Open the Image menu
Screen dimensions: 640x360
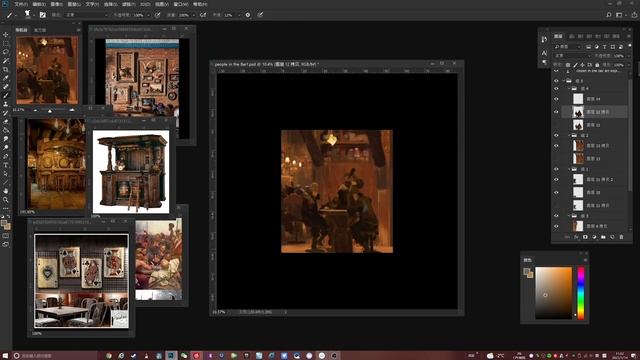[57, 4]
